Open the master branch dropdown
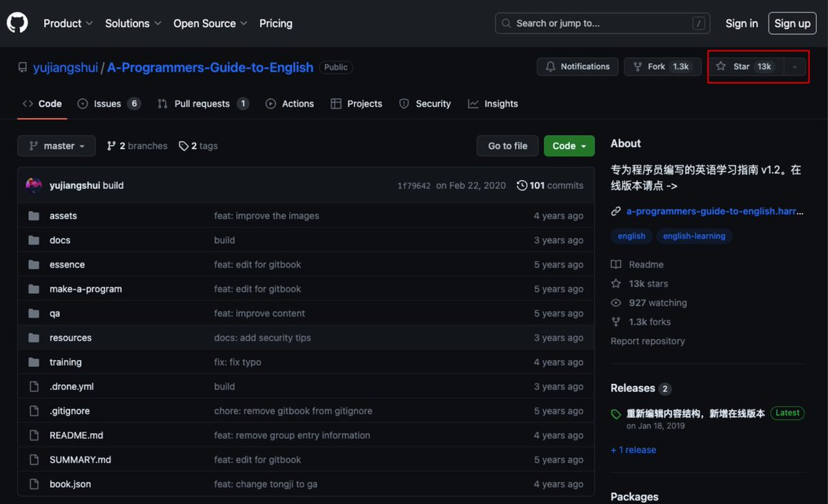The width and height of the screenshot is (828, 504). [57, 146]
